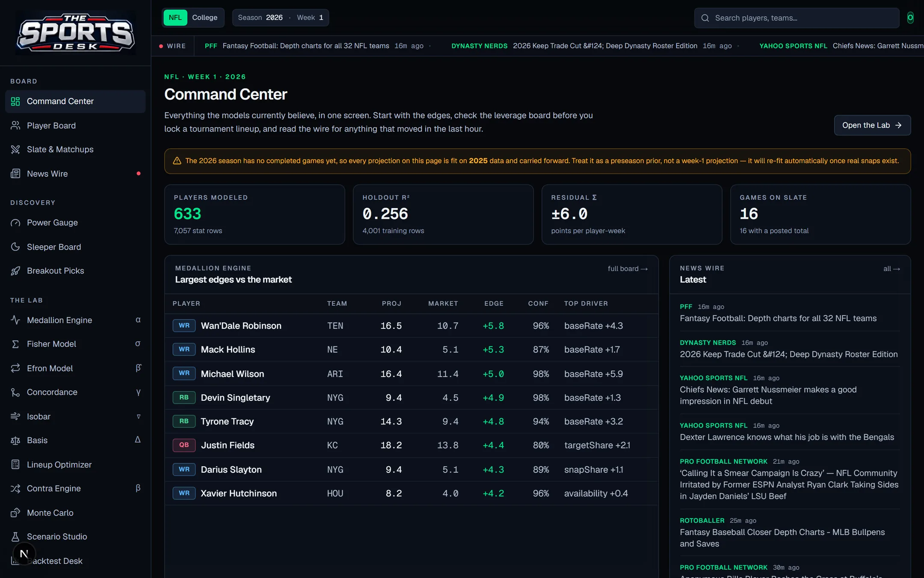Image resolution: width=924 pixels, height=578 pixels.
Task: Click the EDGE column header
Action: [x=494, y=304]
